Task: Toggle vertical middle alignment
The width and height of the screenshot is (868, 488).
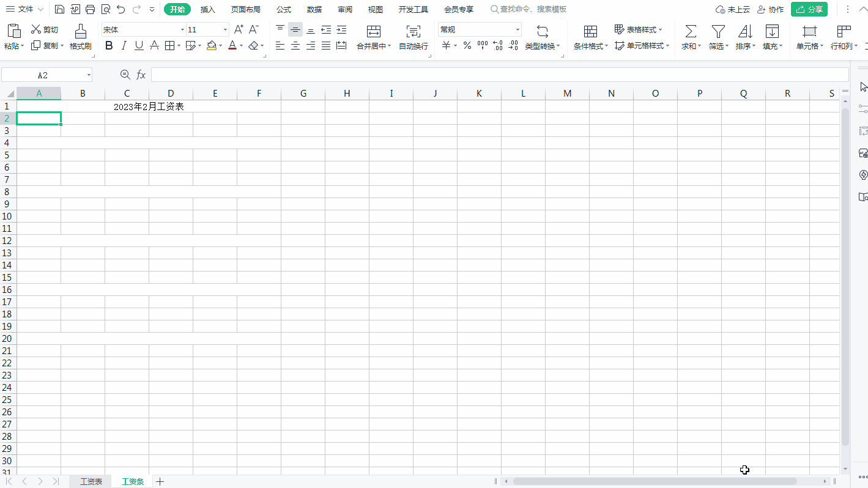Action: (295, 29)
